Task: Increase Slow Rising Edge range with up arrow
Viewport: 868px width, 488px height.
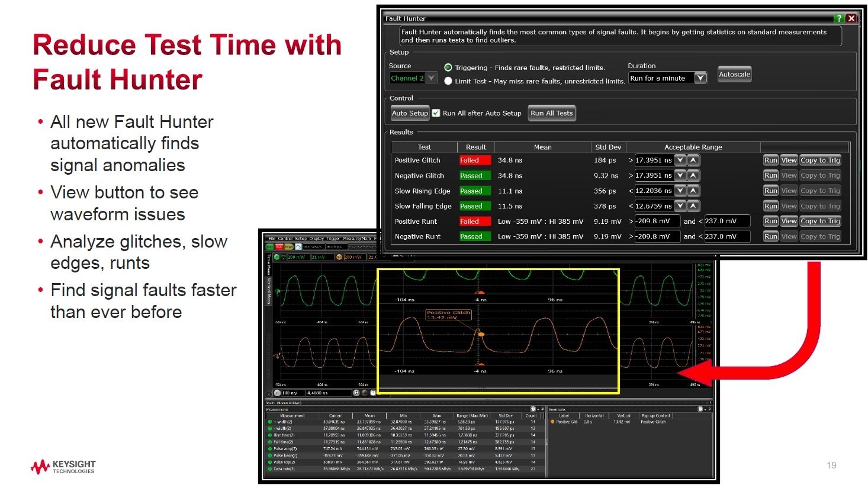Action: click(693, 191)
